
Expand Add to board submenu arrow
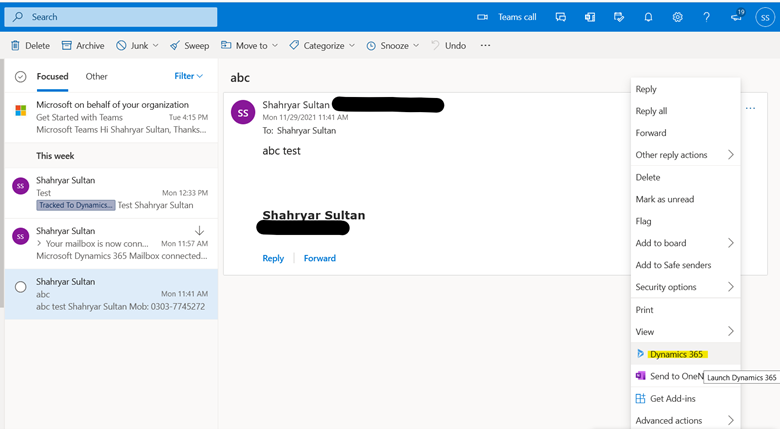[731, 243]
